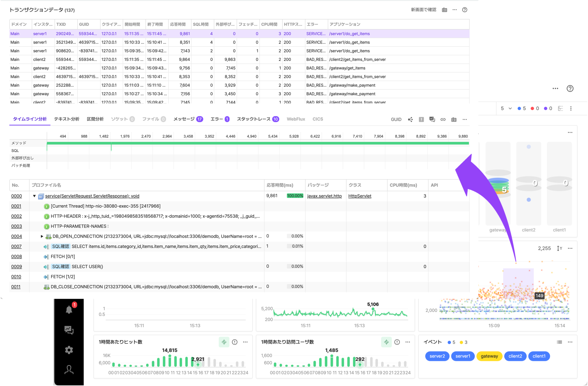Toggle the gateway event tag

point(489,356)
